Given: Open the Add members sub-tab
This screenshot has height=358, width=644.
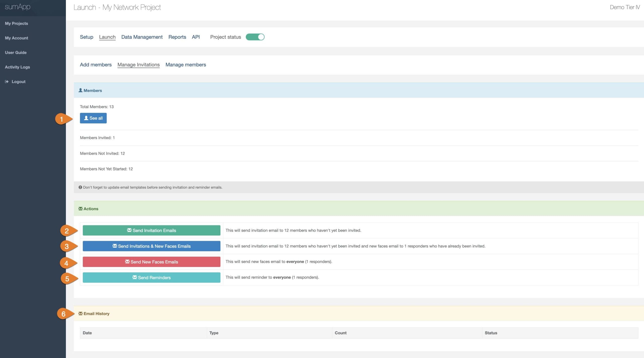Looking at the screenshot, I should [x=96, y=65].
